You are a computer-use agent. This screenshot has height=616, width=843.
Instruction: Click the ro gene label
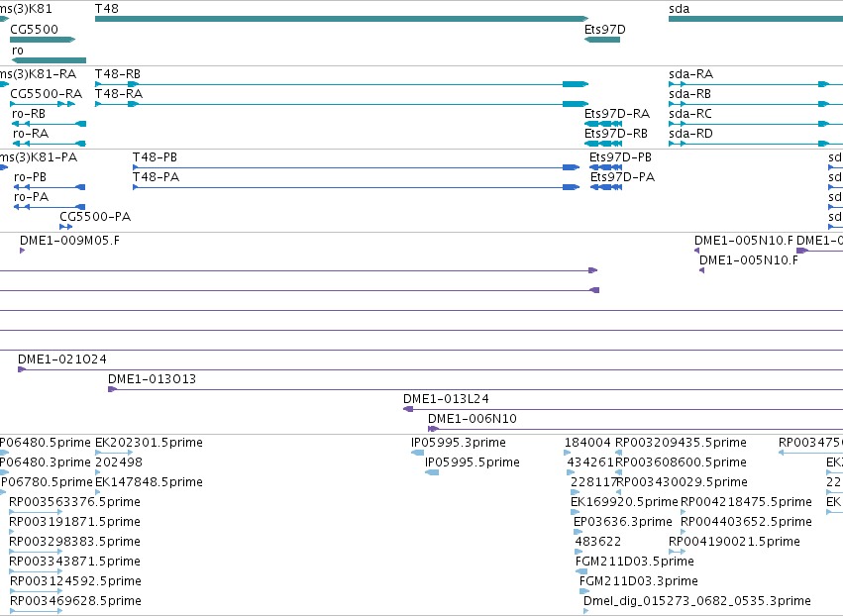click(18, 50)
